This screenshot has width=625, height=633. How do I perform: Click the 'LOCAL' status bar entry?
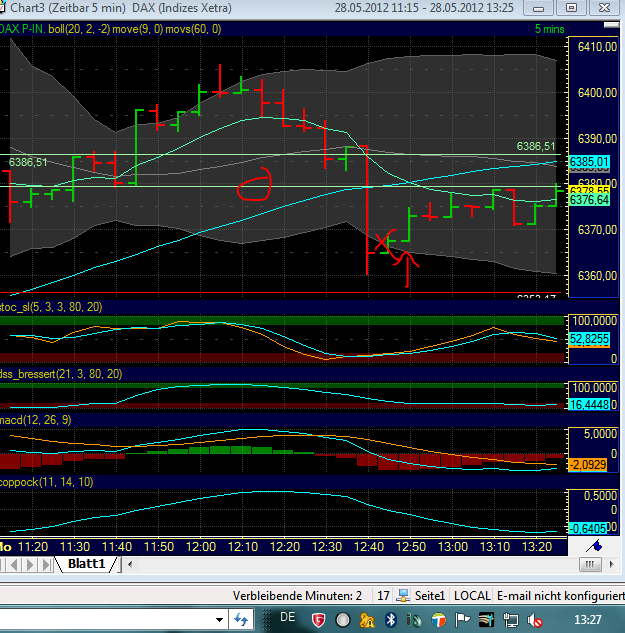pos(472,596)
